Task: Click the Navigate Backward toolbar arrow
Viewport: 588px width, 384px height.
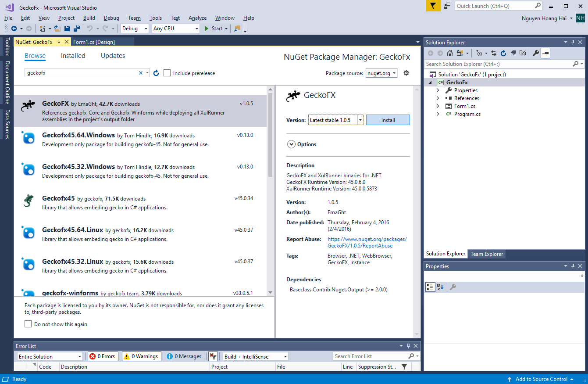Action: coord(14,29)
